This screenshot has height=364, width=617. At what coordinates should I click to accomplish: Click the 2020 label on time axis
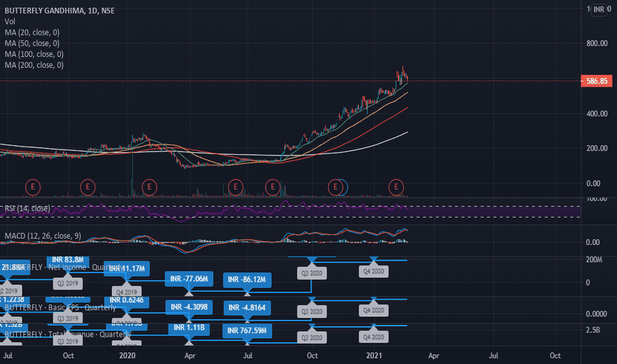click(x=127, y=356)
